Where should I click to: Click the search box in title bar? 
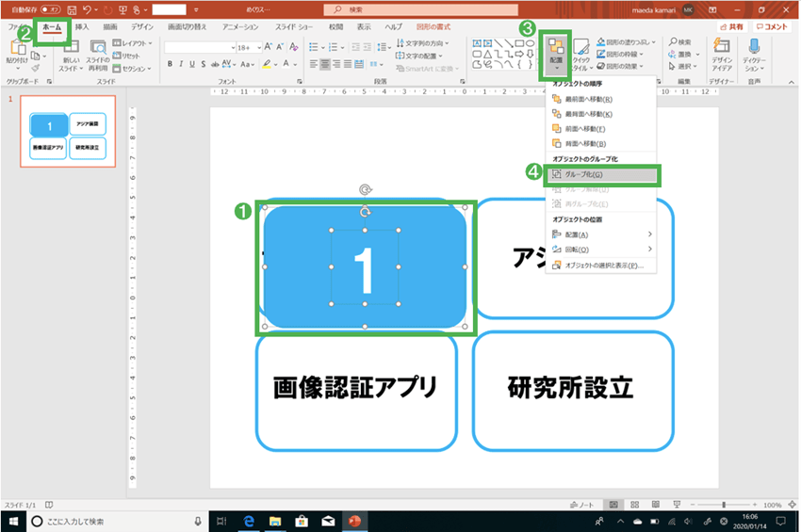(421, 9)
